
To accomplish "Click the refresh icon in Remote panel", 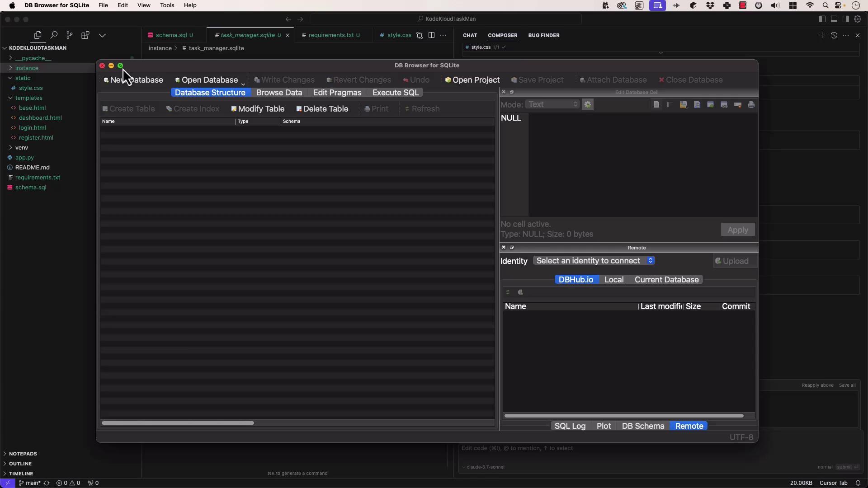I will tap(508, 292).
